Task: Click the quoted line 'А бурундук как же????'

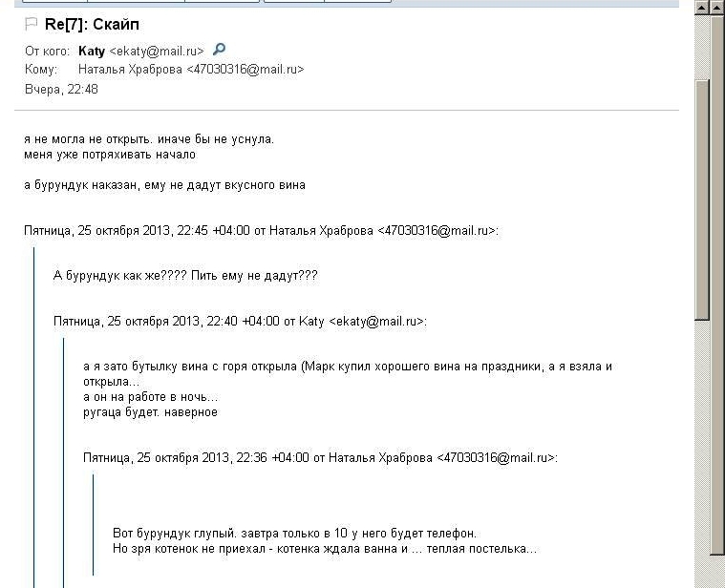Action: pyautogui.click(x=185, y=276)
